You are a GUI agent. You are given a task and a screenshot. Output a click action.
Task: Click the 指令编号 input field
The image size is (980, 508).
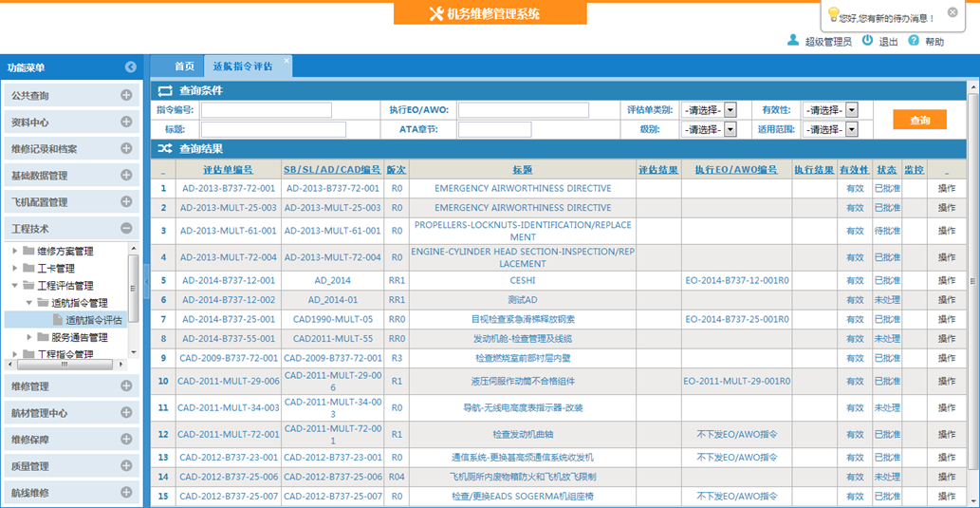(x=267, y=110)
